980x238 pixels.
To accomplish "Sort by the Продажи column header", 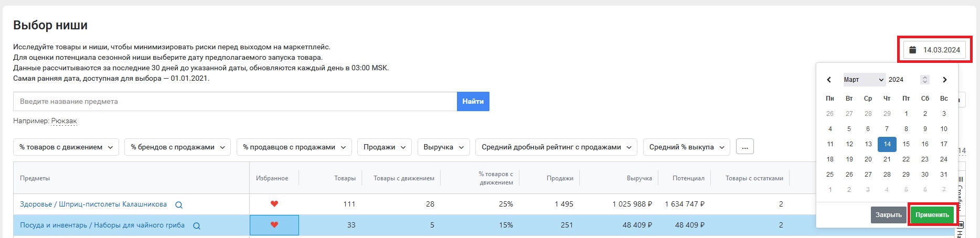I will (x=559, y=178).
